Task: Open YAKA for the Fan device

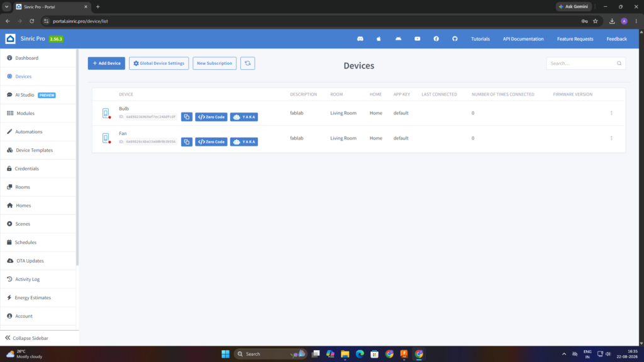Action: click(244, 141)
